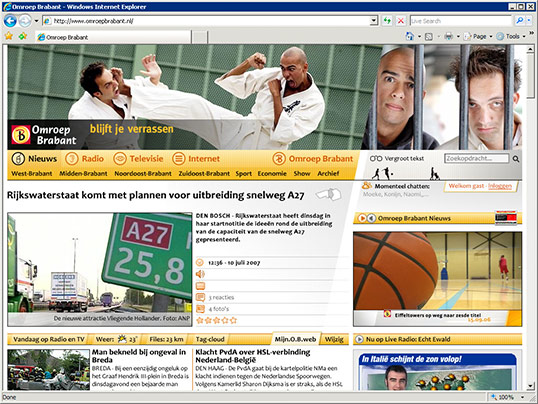Click the Inloggen link
The height and width of the screenshot is (404, 538).
pos(500,186)
